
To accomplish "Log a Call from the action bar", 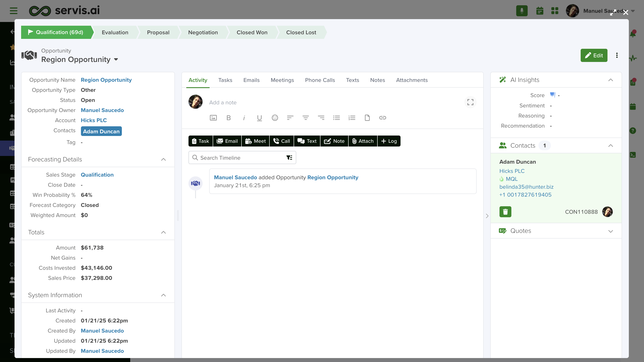I will [x=282, y=141].
